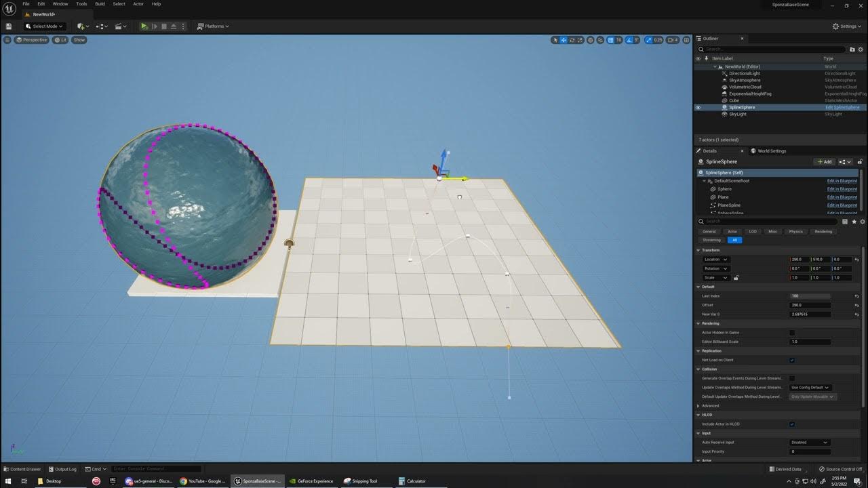868x488 pixels.
Task: Open scale snap value 0.25
Action: pyautogui.click(x=658, y=40)
